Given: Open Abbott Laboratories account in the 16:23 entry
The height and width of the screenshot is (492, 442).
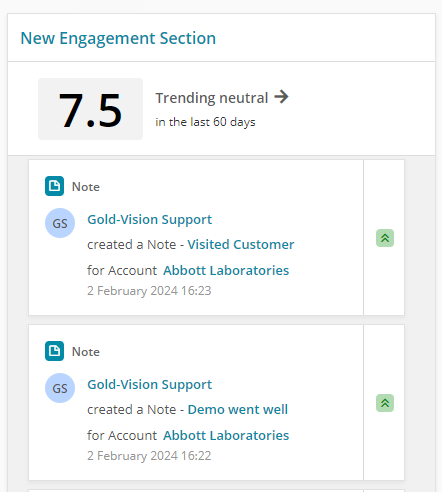Looking at the screenshot, I should [226, 270].
